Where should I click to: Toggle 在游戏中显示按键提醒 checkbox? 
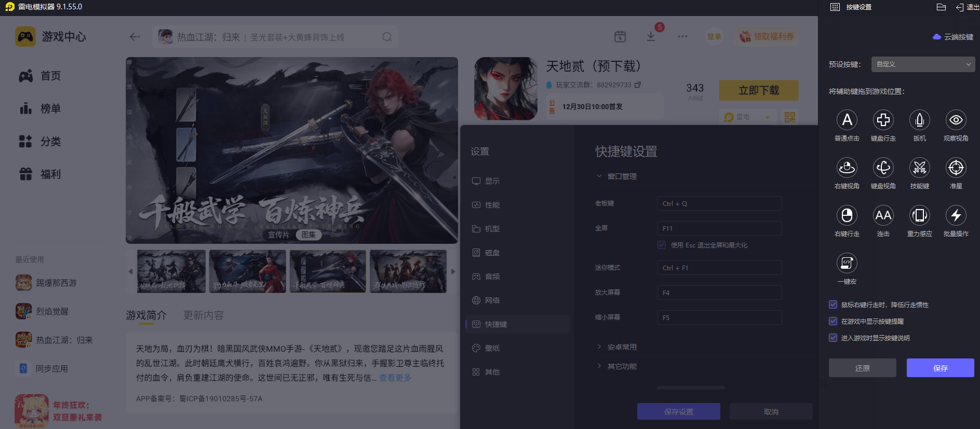[x=833, y=321]
